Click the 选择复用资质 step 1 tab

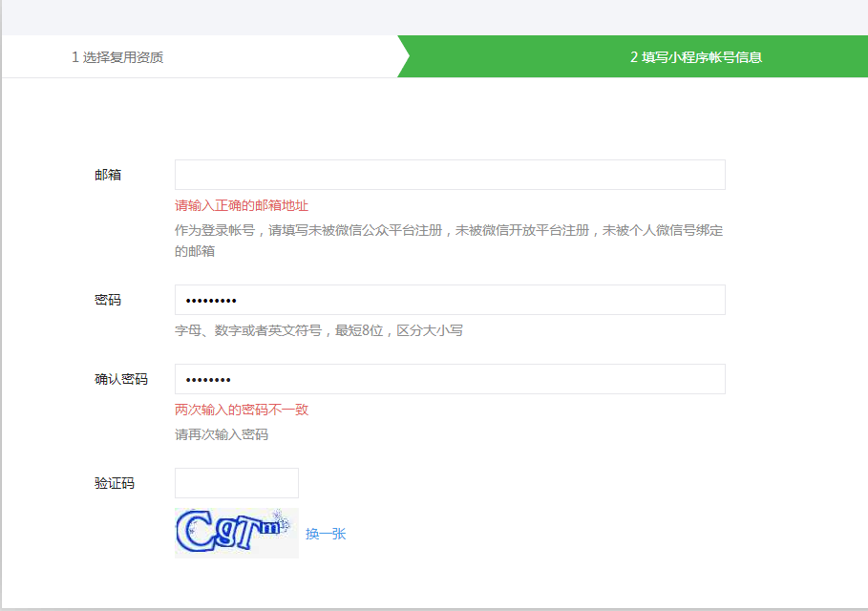tap(117, 57)
